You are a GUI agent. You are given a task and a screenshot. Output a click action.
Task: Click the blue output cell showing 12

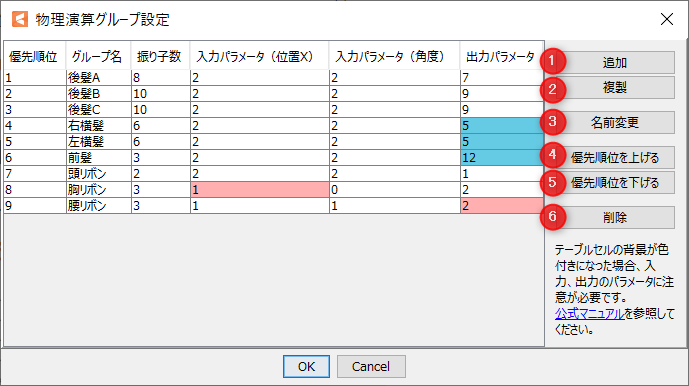tap(501, 157)
